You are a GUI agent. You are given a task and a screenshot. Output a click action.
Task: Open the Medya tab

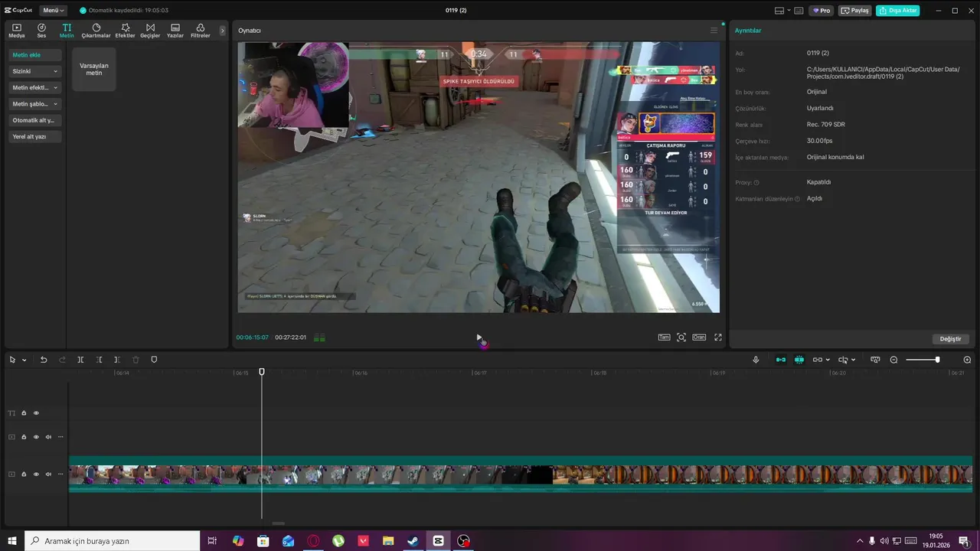point(17,31)
